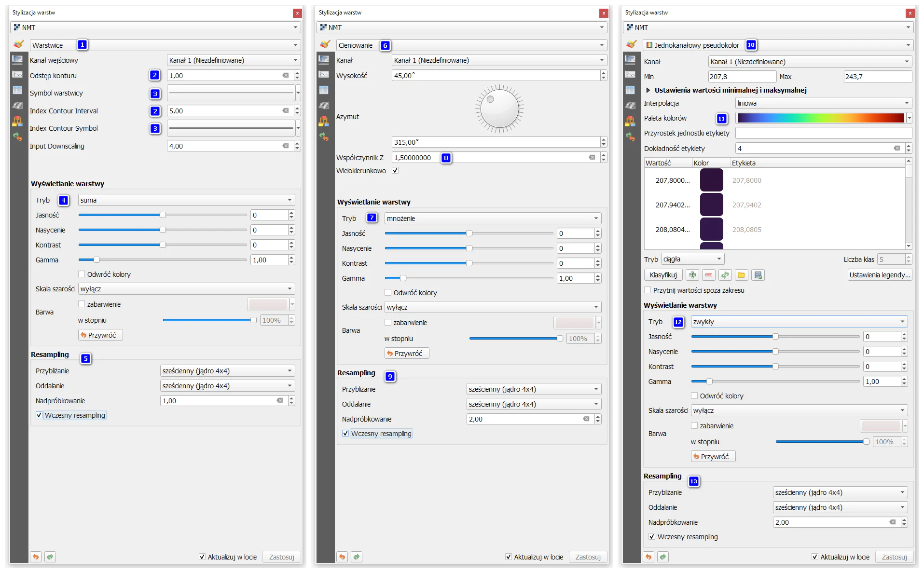Enable Przytnij wartości spoza zakresu checkbox
924x573 pixels.
click(x=648, y=290)
